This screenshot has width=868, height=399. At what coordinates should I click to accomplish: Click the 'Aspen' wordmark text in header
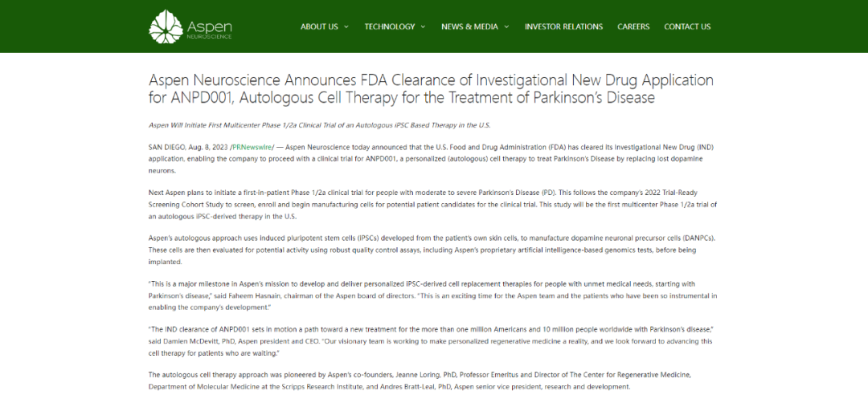tap(209, 26)
